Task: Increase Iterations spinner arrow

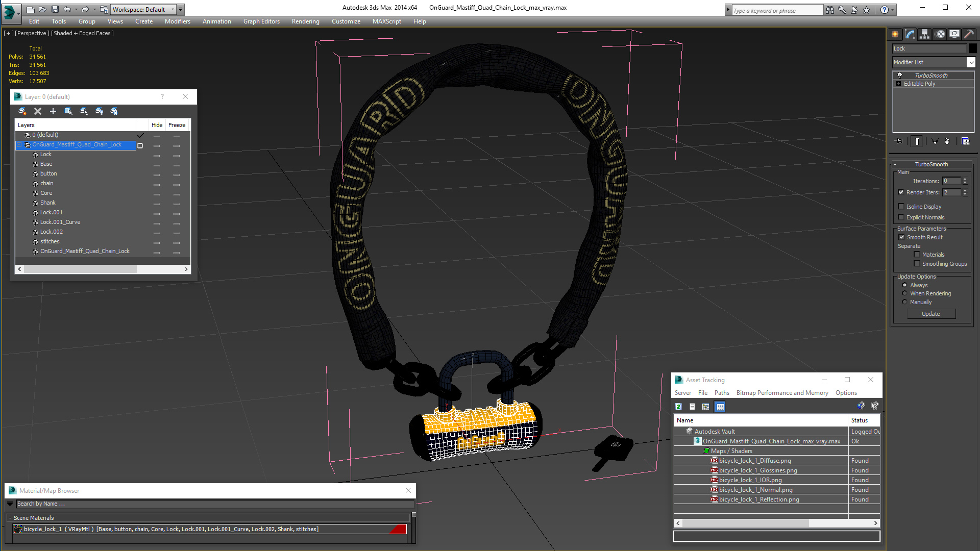Action: point(965,179)
